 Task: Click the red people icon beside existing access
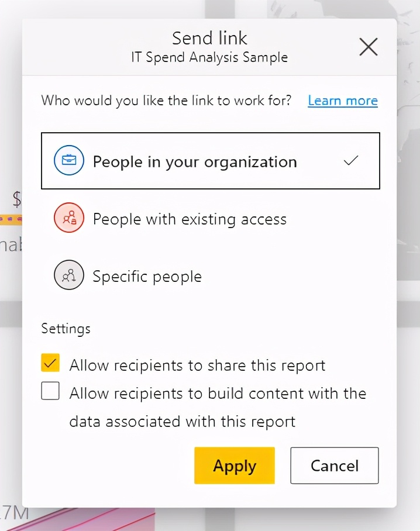coord(69,218)
